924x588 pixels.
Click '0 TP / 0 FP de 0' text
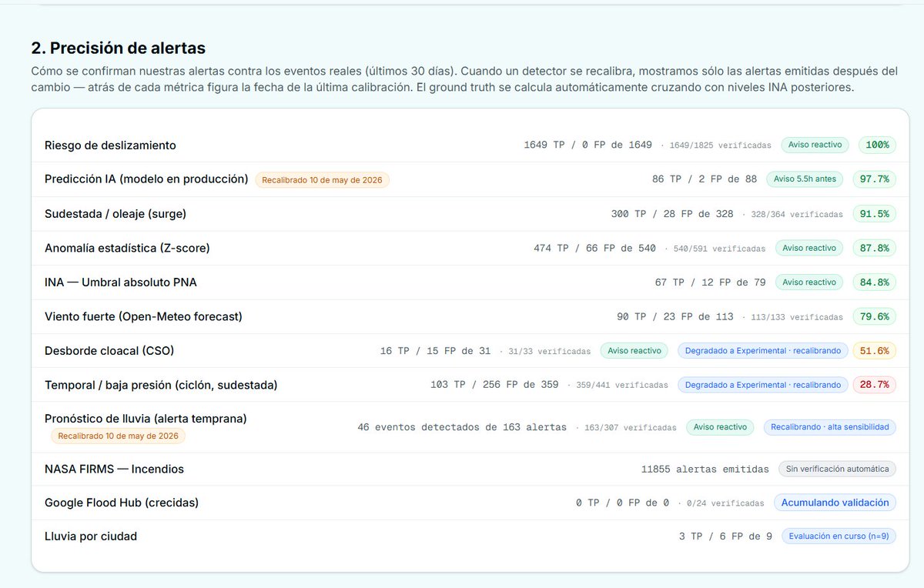(622, 503)
